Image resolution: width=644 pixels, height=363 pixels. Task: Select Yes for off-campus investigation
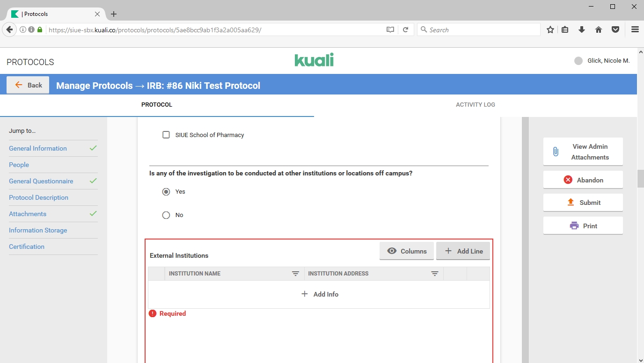click(x=166, y=192)
